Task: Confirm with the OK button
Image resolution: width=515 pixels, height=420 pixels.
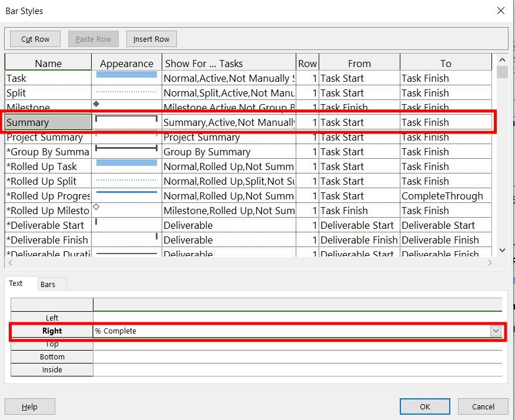Action: (x=424, y=406)
